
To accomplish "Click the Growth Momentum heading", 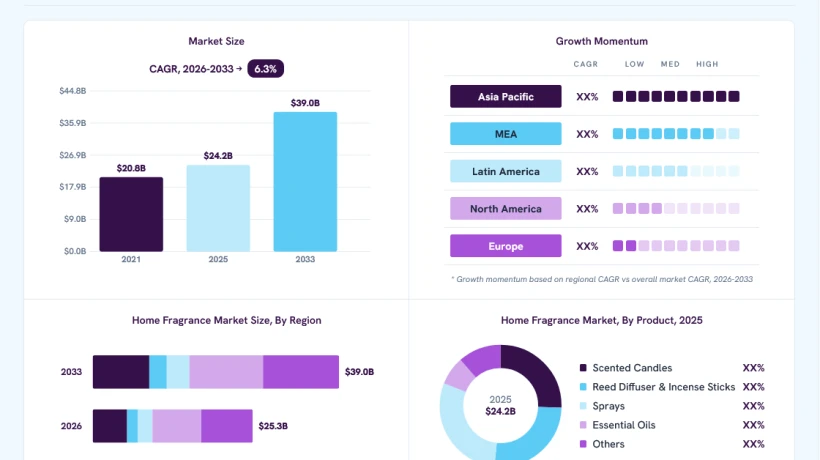I will coord(601,41).
